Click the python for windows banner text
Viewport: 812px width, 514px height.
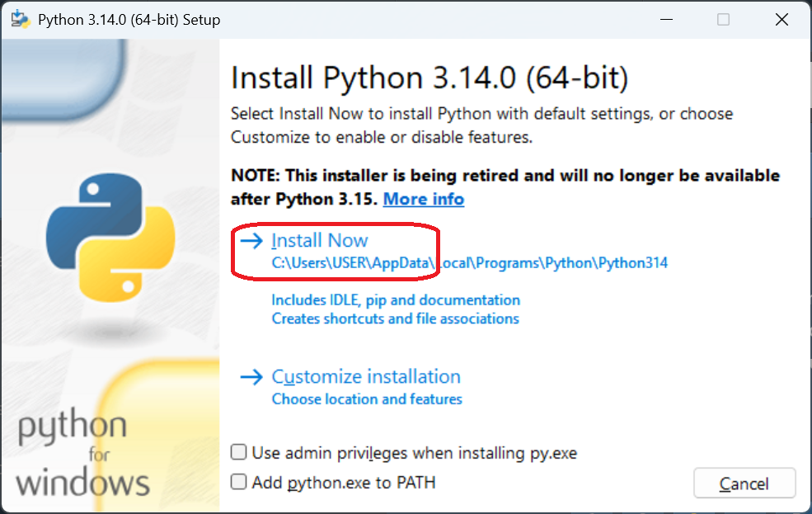click(82, 454)
